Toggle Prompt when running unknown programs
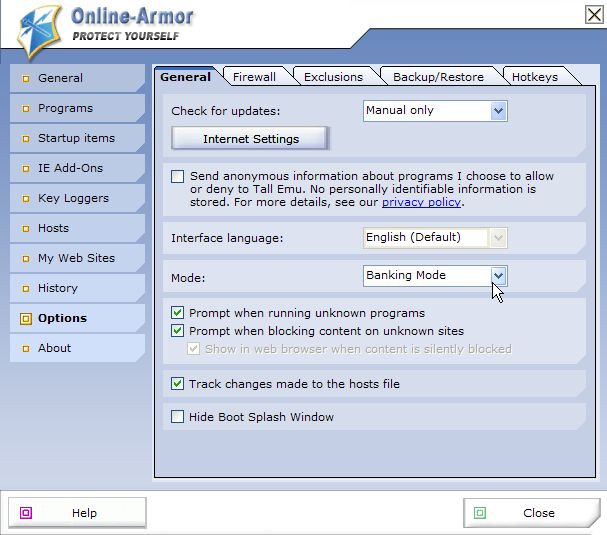The width and height of the screenshot is (607, 535). point(177,312)
